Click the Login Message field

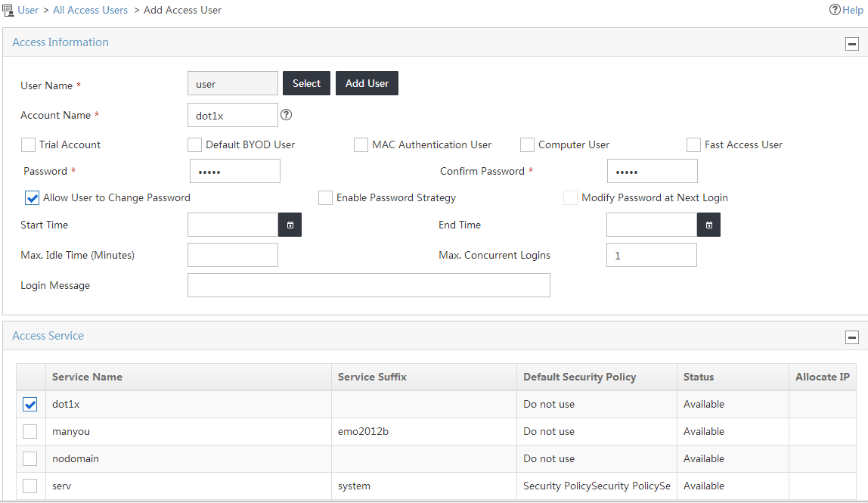369,285
